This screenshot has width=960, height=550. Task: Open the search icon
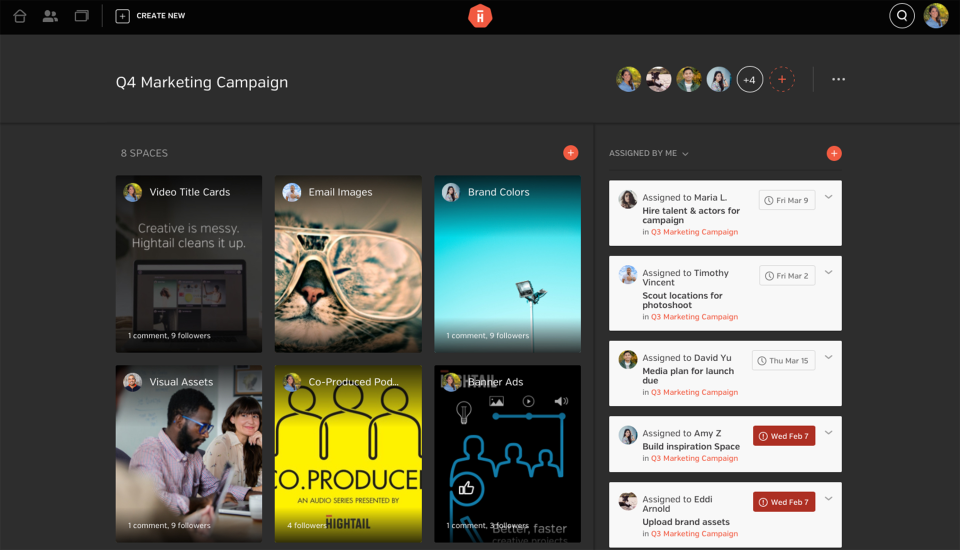click(902, 16)
